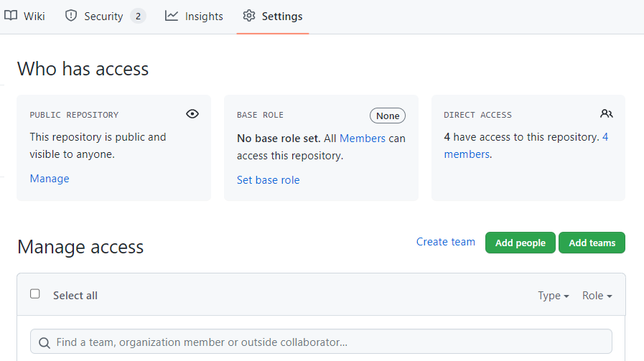Click the magnifying glass search icon
Viewport: 644px width, 361px height.
pyautogui.click(x=45, y=342)
